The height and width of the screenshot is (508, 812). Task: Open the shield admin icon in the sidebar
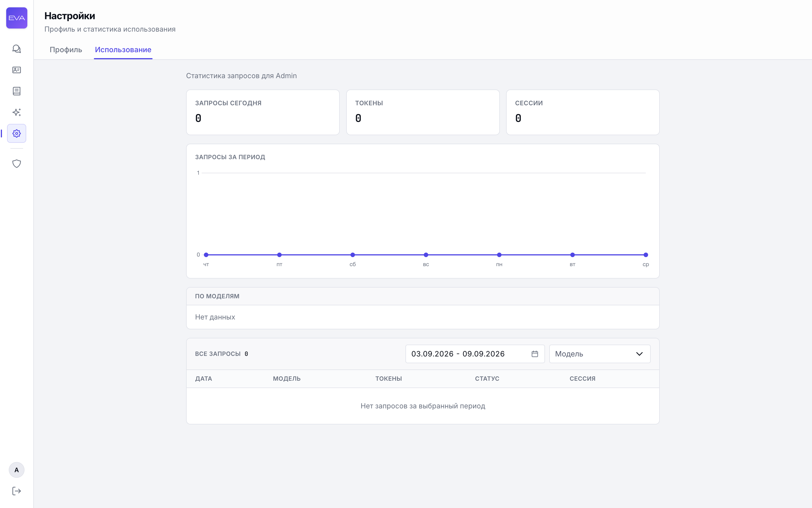(17, 164)
